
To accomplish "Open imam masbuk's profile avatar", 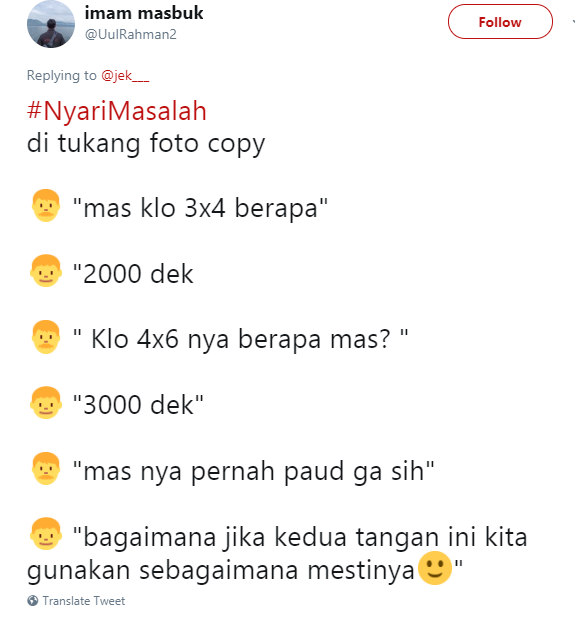I will click(51, 24).
